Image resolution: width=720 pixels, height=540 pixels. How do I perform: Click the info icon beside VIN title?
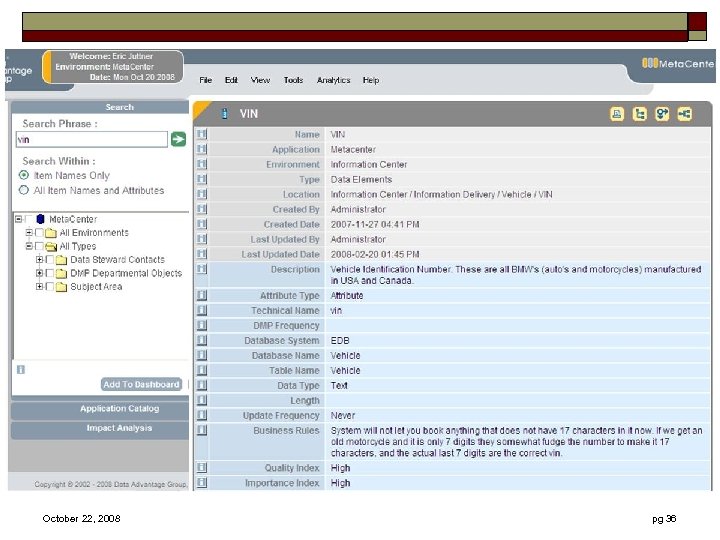click(x=225, y=113)
